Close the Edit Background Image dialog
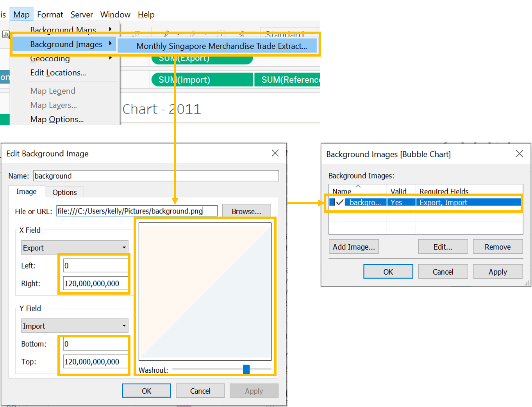Viewport: 532px width, 407px height. (x=275, y=153)
